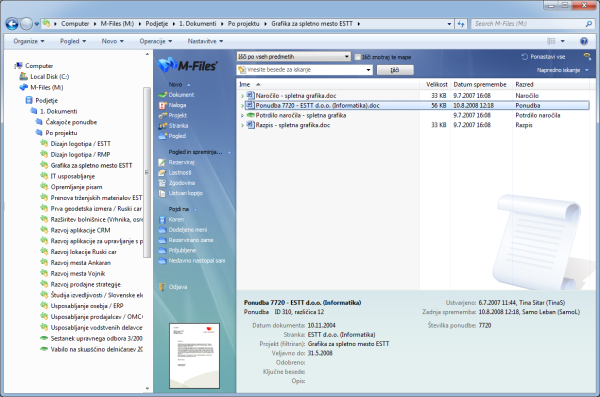Viewport: 600px width, 397px height.
Task: Click the Išči search button
Action: click(x=395, y=70)
